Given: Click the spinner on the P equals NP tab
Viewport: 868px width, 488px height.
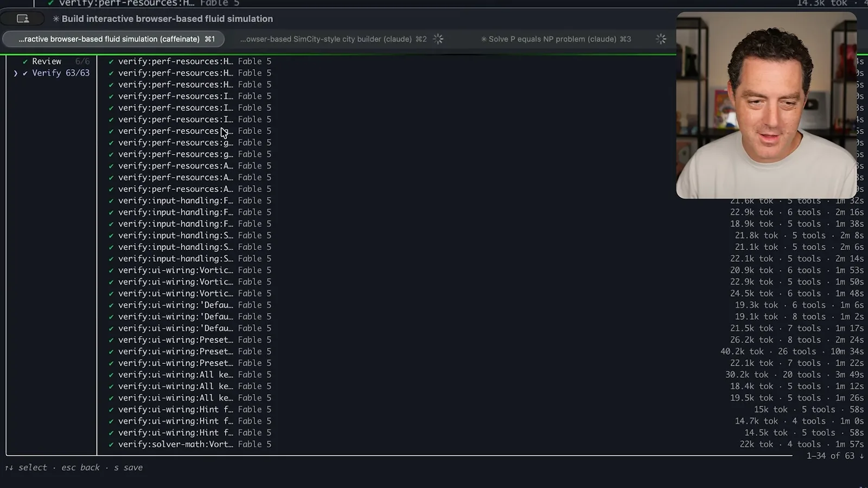Looking at the screenshot, I should coord(661,39).
